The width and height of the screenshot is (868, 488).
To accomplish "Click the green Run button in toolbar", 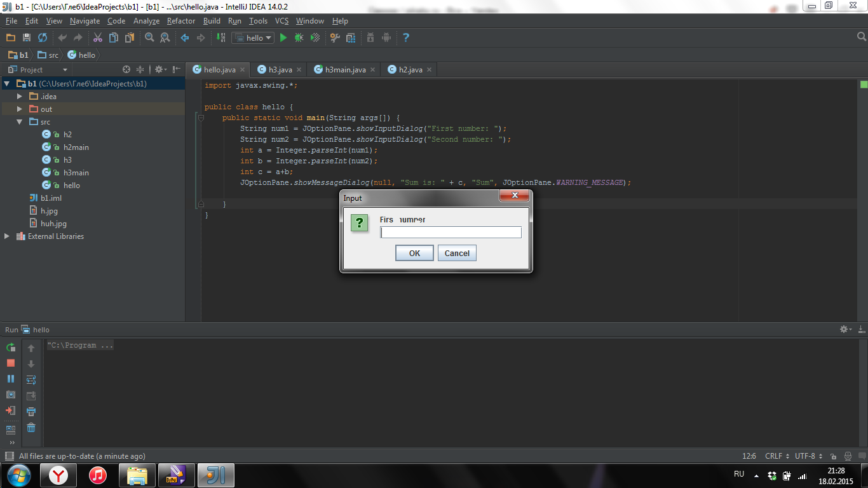I will pyautogui.click(x=283, y=37).
